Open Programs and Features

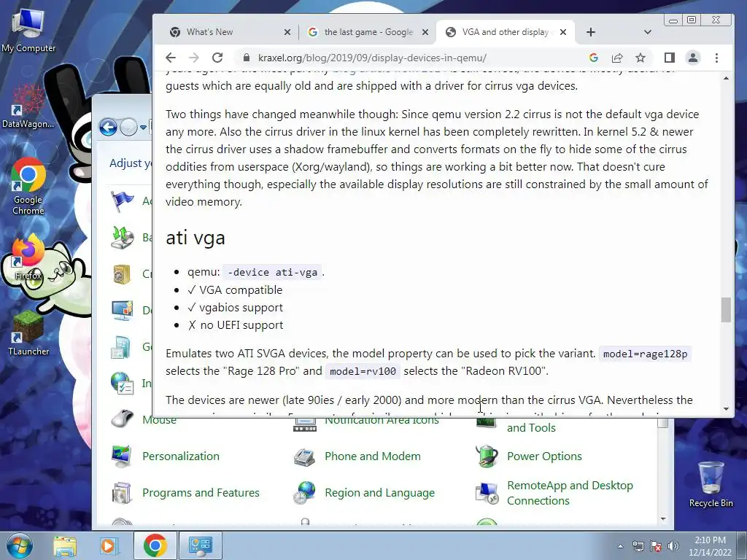point(201,492)
